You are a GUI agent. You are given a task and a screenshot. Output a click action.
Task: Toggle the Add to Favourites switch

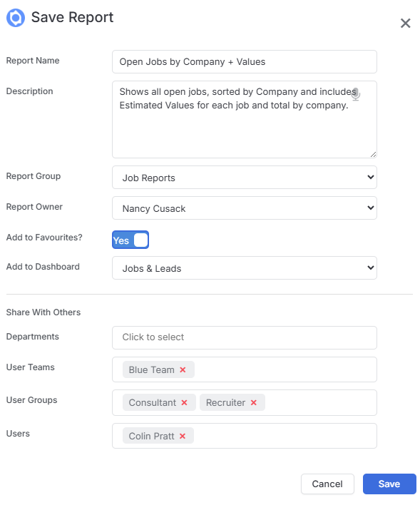click(x=130, y=240)
